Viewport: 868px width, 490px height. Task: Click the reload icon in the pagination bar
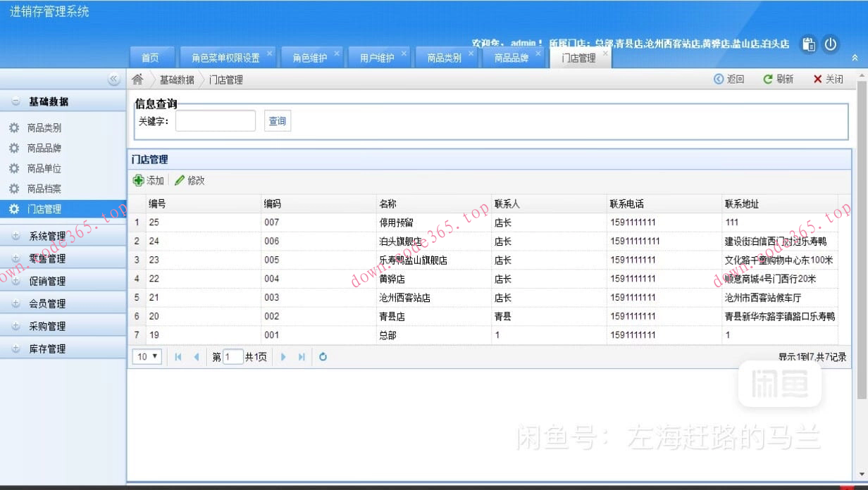pos(323,357)
